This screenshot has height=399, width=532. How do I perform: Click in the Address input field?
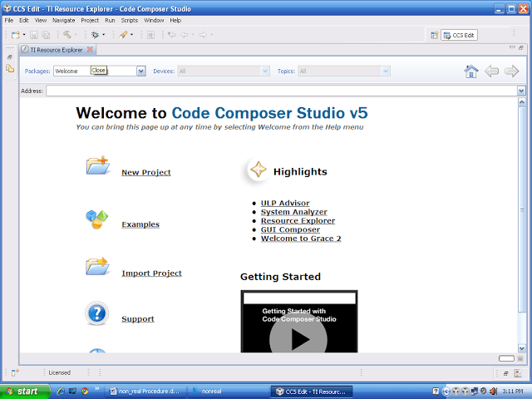pos(282,91)
